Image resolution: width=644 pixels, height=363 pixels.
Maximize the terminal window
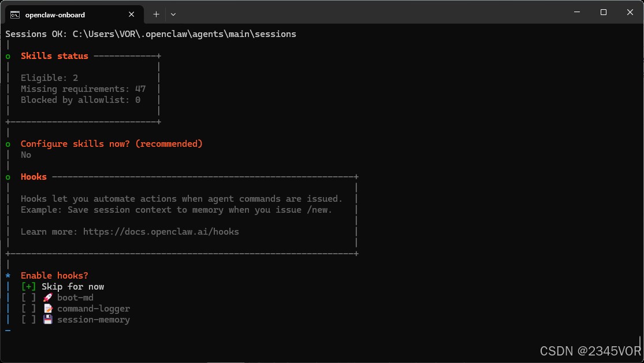[x=604, y=12]
